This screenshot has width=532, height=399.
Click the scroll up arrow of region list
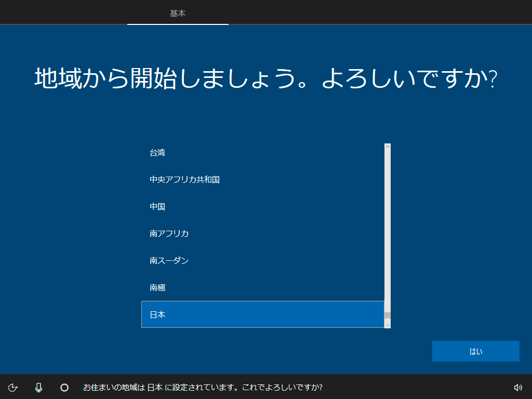click(387, 147)
